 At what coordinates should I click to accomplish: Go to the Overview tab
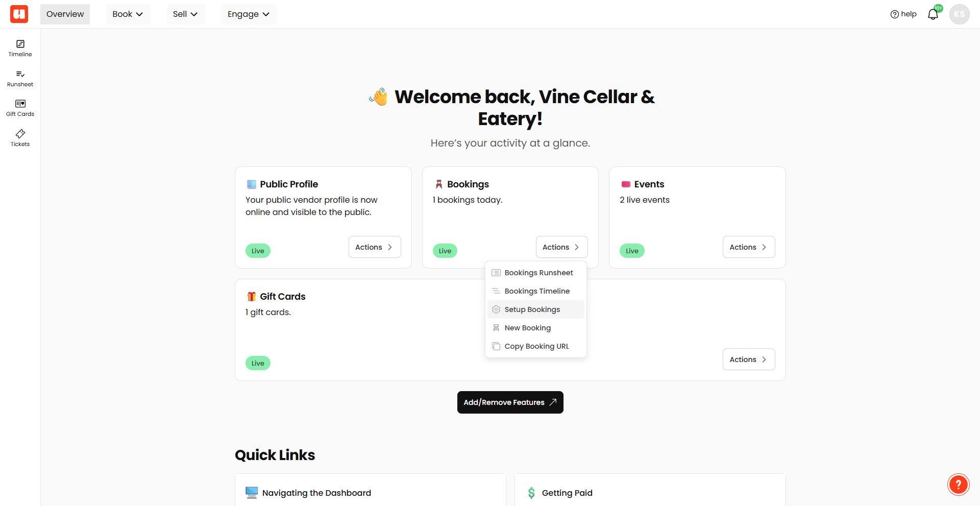pos(65,14)
